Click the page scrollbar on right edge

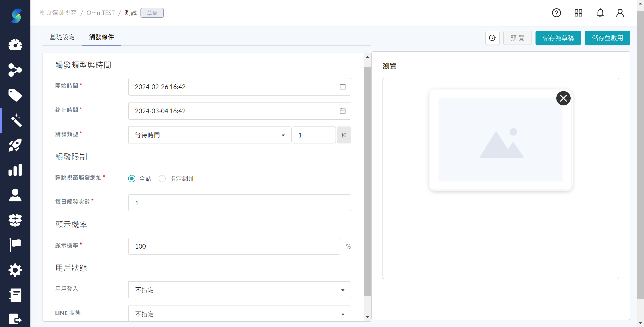point(640,155)
